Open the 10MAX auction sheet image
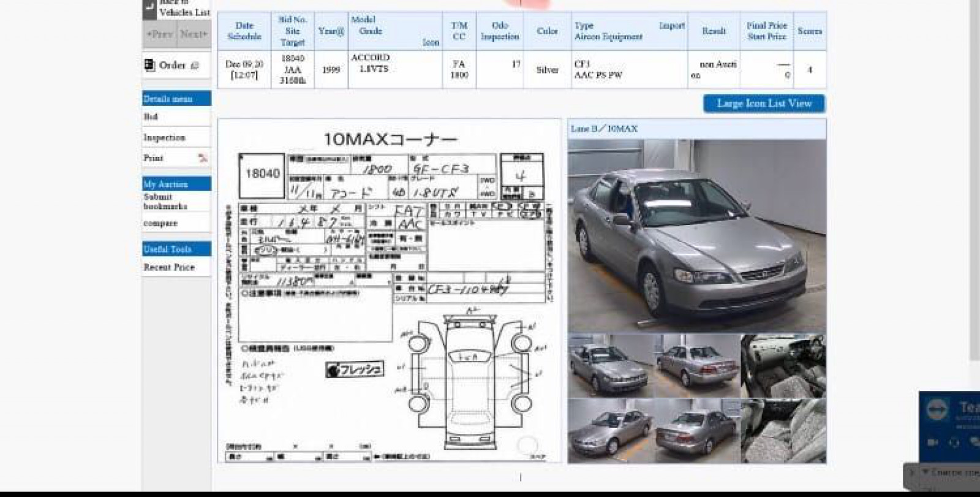The height and width of the screenshot is (497, 980). coord(389,290)
